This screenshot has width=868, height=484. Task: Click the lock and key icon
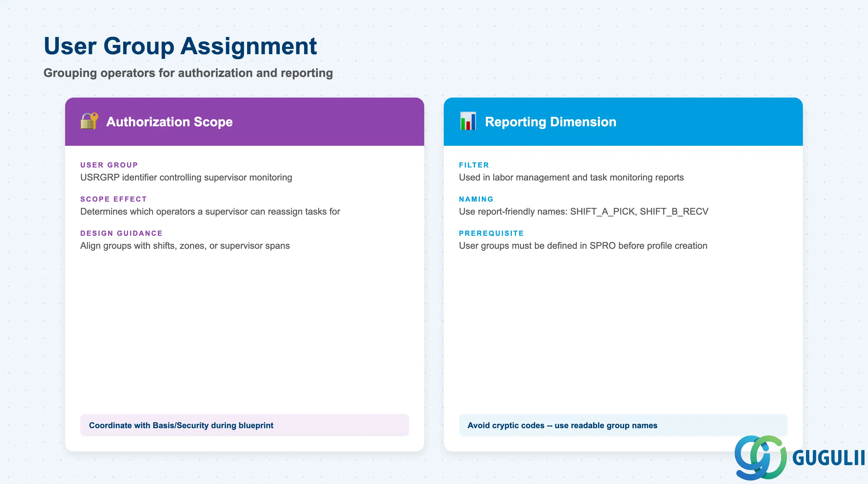[x=89, y=121]
